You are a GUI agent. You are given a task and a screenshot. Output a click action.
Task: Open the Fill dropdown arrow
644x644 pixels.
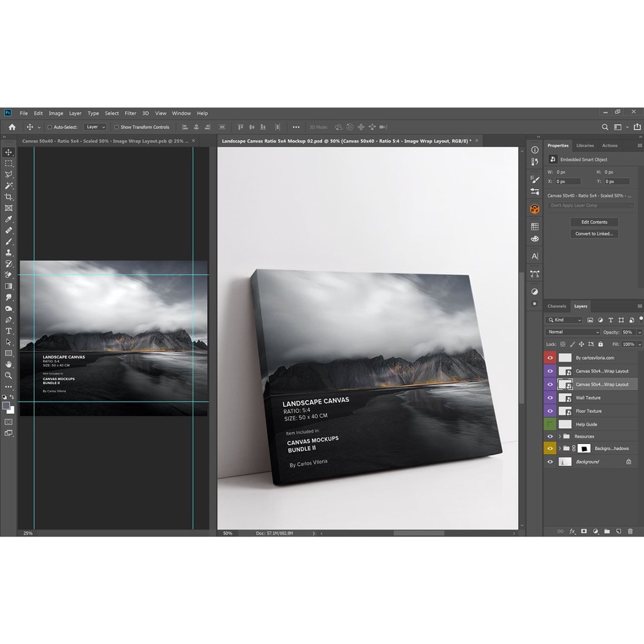point(640,344)
